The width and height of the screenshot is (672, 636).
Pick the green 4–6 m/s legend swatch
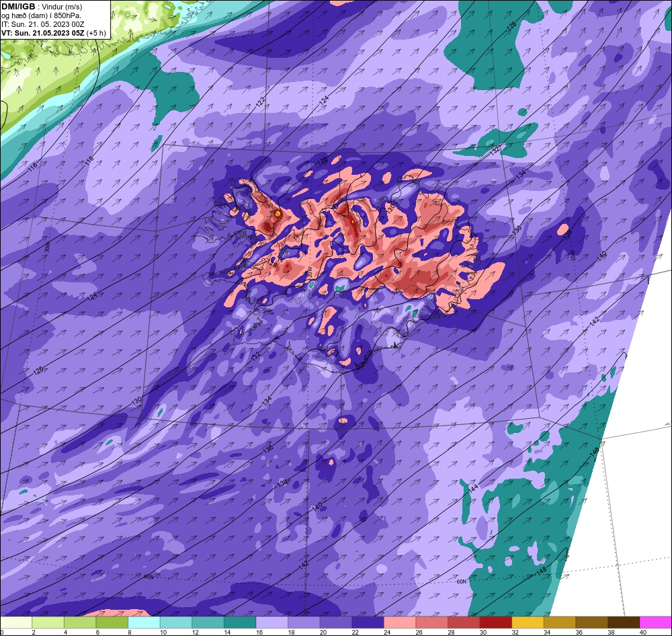[x=80, y=623]
